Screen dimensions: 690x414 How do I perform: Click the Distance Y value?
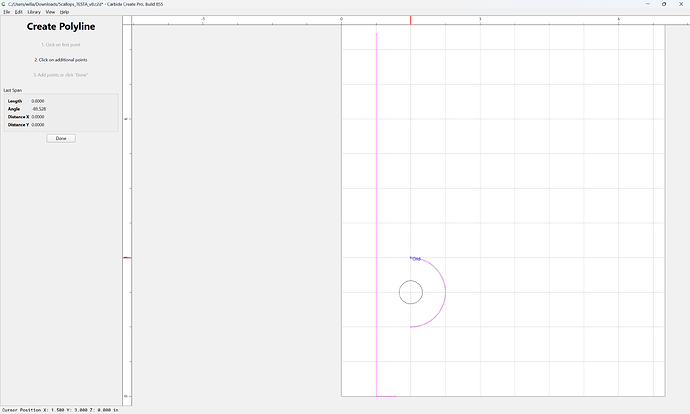click(x=38, y=125)
